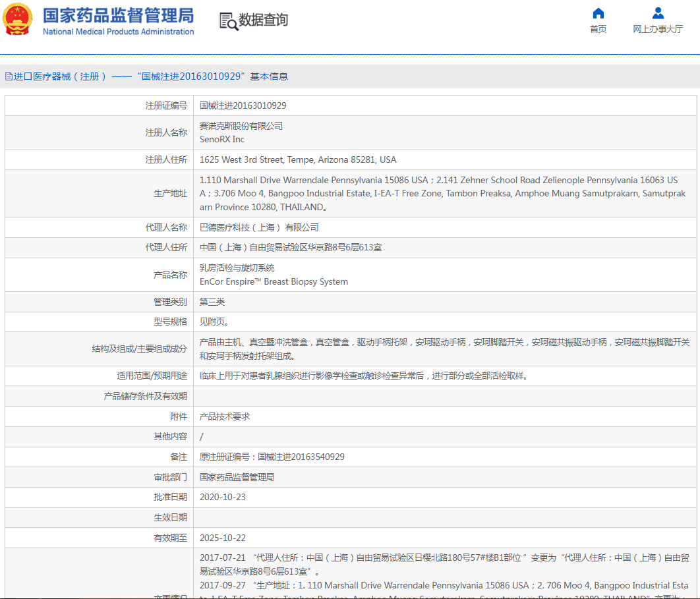Click the 注册人名称 label
The width and height of the screenshot is (700, 599).
(166, 132)
